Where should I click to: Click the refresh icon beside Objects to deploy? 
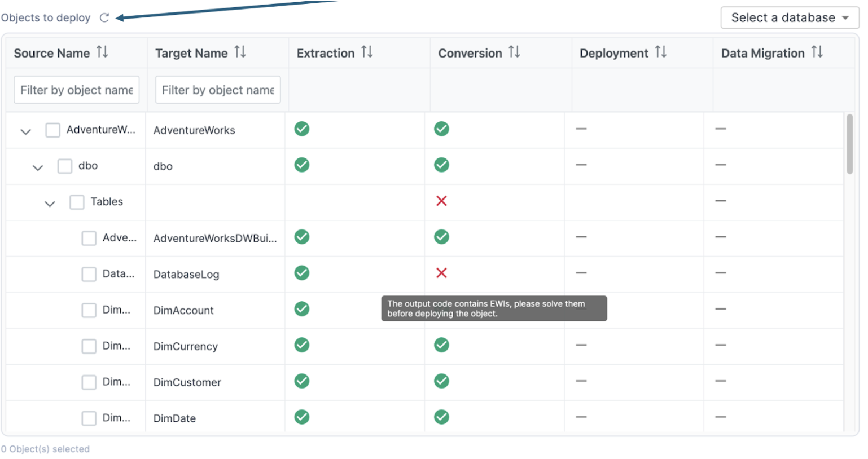point(104,17)
